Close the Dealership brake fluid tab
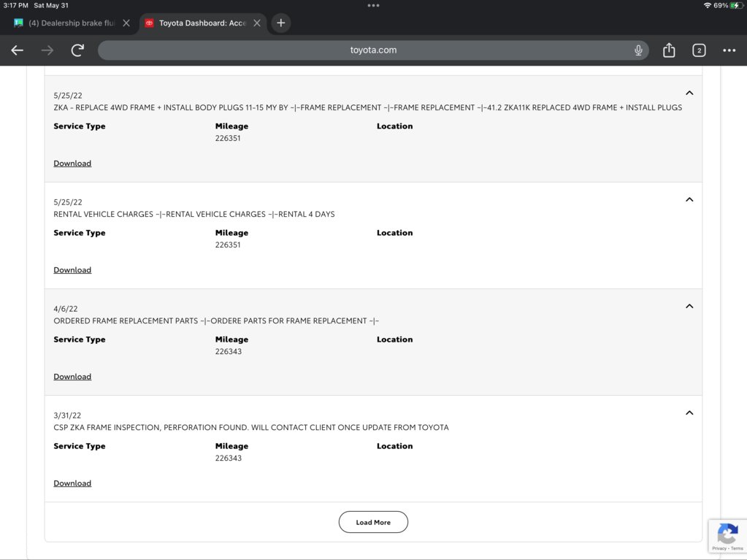 pyautogui.click(x=126, y=23)
